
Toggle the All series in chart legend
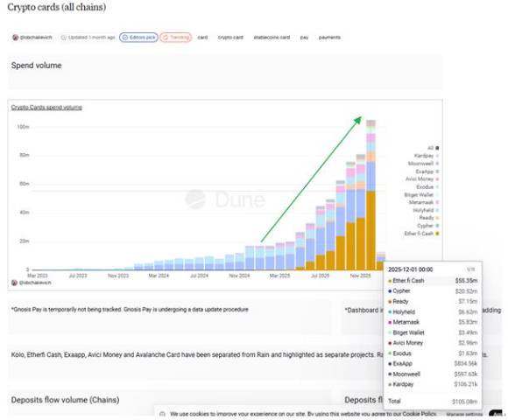(434, 148)
